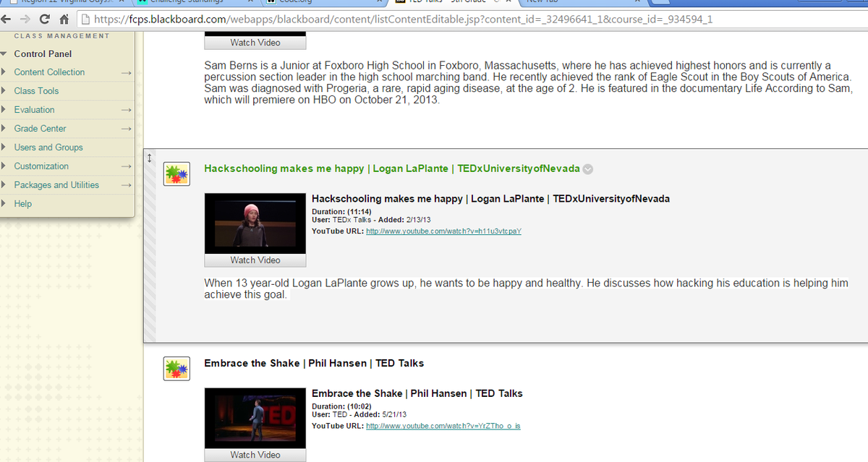The image size is (868, 462).
Task: Open the green Hackschooling makes me happy title
Action: click(392, 168)
